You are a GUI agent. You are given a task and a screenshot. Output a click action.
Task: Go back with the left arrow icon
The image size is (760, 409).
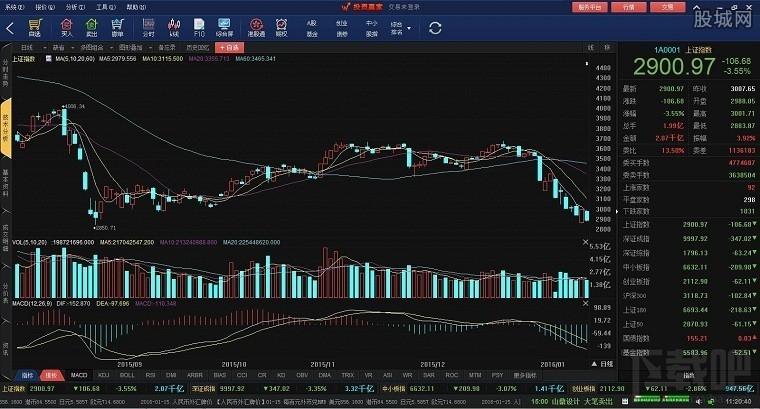pyautogui.click(x=10, y=28)
